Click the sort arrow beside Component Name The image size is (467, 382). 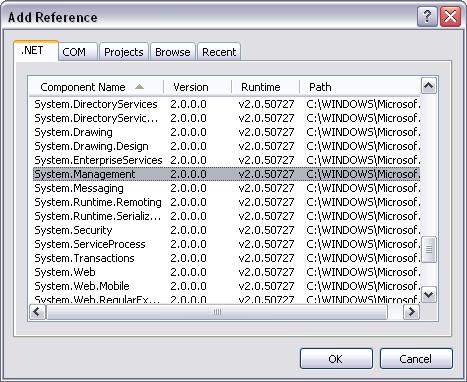139,87
